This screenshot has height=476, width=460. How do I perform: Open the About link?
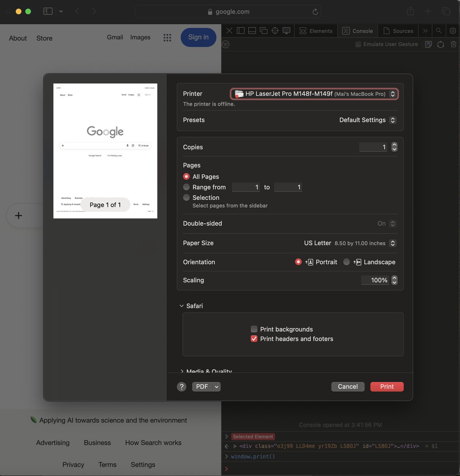(x=18, y=38)
